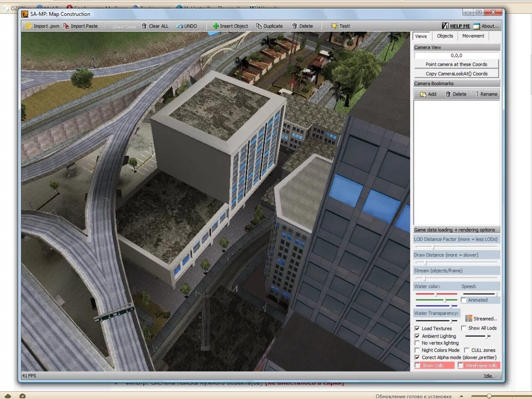Click the Import Paste icon
This screenshot has height=399, width=532.
(66, 26)
